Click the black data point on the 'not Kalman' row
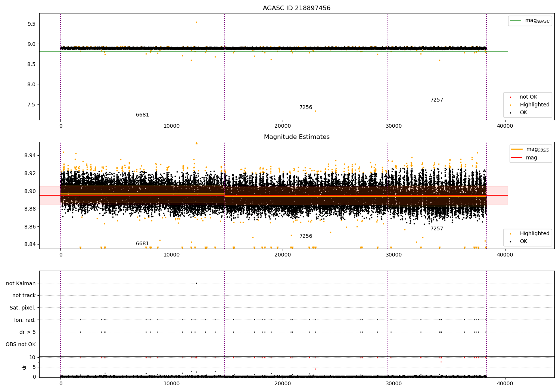Image resolution: width=560 pixels, height=392 pixels. (196, 283)
